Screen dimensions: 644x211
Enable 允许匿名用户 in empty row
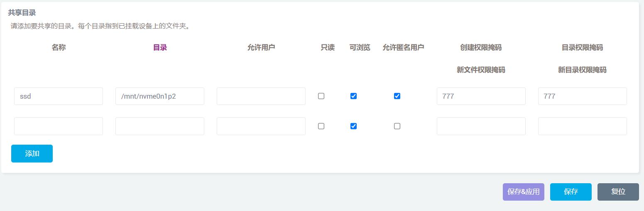tap(397, 126)
